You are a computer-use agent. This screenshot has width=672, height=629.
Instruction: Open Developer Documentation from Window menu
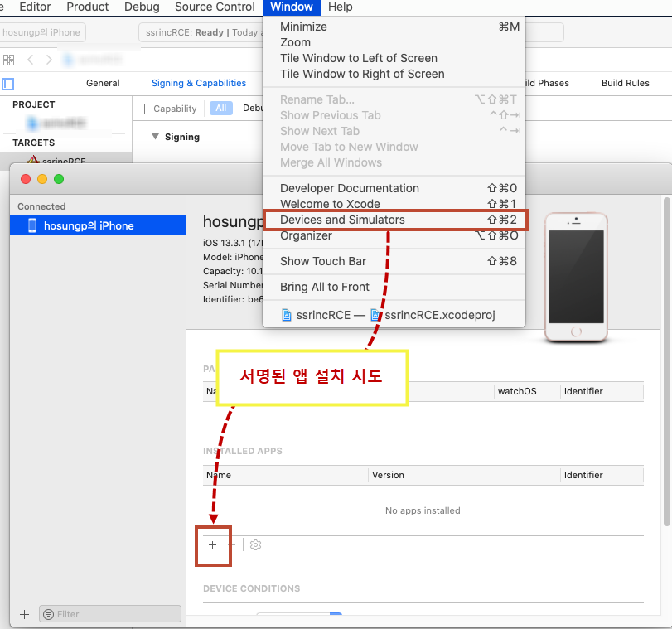[x=394, y=188]
